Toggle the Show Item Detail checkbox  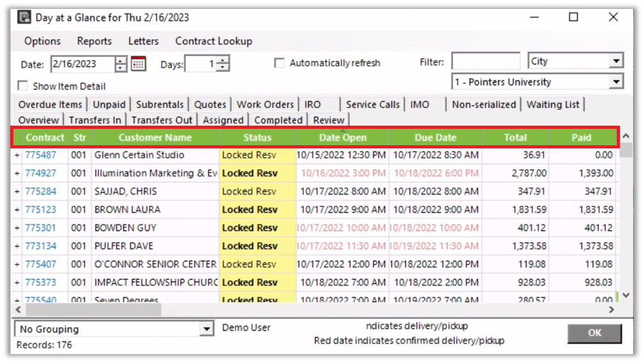23,86
